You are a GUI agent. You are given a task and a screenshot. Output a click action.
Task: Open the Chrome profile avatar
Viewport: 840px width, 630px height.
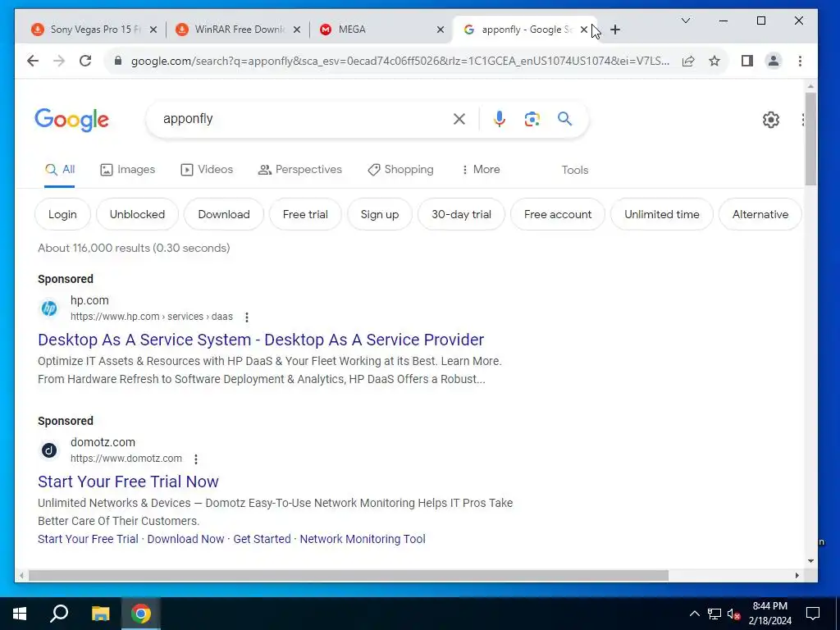(x=773, y=61)
